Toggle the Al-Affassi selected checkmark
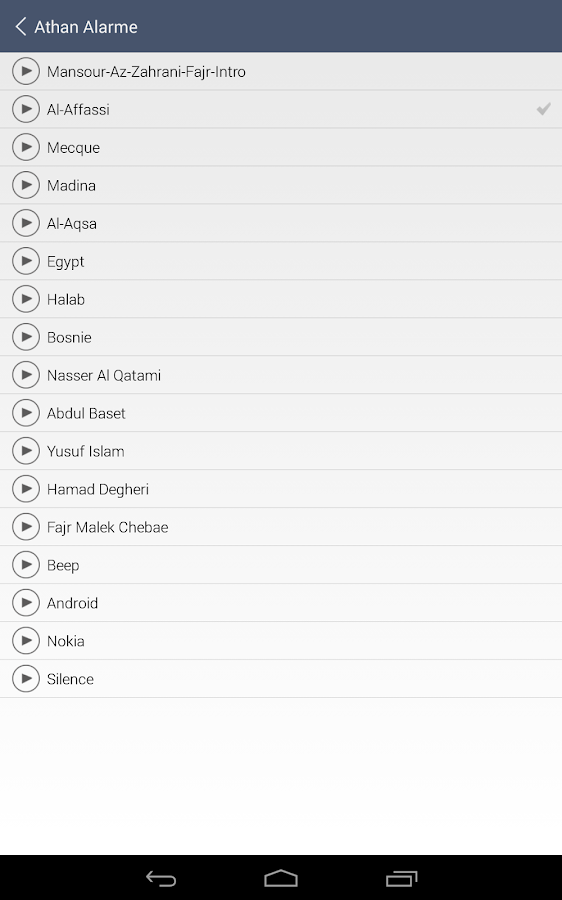The height and width of the screenshot is (900, 562). click(543, 109)
